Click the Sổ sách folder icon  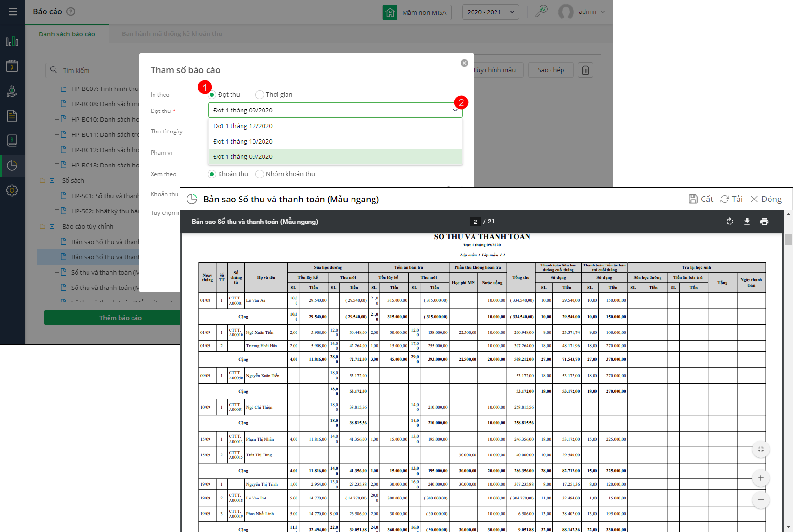[x=43, y=180]
